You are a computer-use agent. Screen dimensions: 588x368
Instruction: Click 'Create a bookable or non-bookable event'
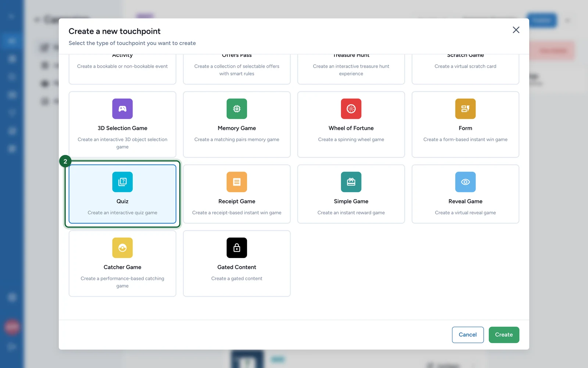click(122, 66)
